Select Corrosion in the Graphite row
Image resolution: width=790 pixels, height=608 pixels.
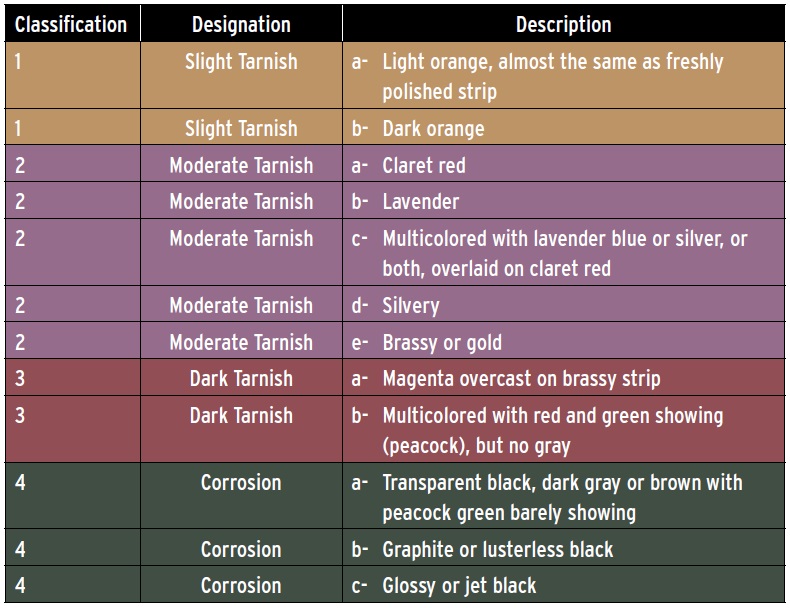point(241,549)
